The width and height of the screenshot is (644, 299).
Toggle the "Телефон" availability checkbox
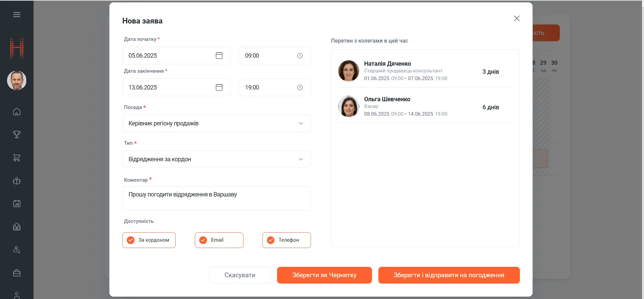pyautogui.click(x=271, y=240)
